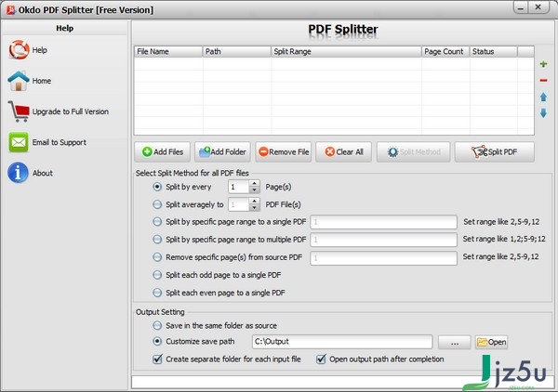Go to Home via house icon
This screenshot has width=558, height=392.
[19, 81]
